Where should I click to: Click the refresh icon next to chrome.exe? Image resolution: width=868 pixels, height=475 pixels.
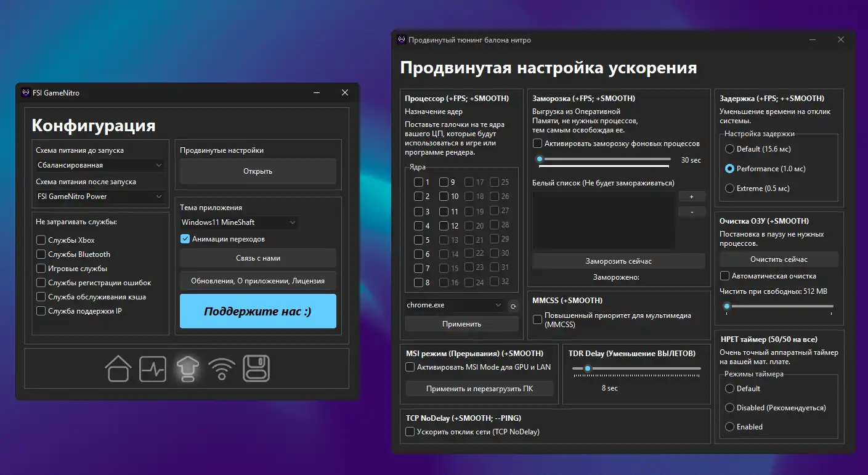pos(513,306)
